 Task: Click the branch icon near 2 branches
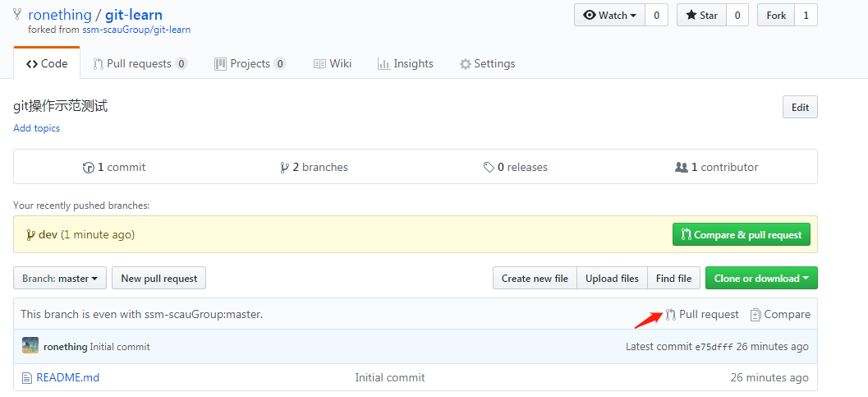(x=284, y=167)
